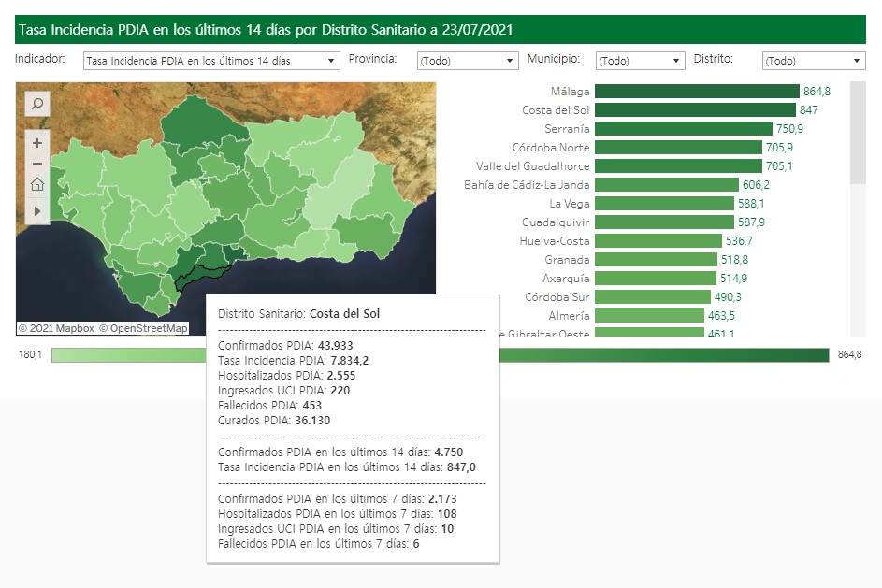The height and width of the screenshot is (588, 882).
Task: Select the Córdoba Norte bar
Action: click(x=678, y=148)
